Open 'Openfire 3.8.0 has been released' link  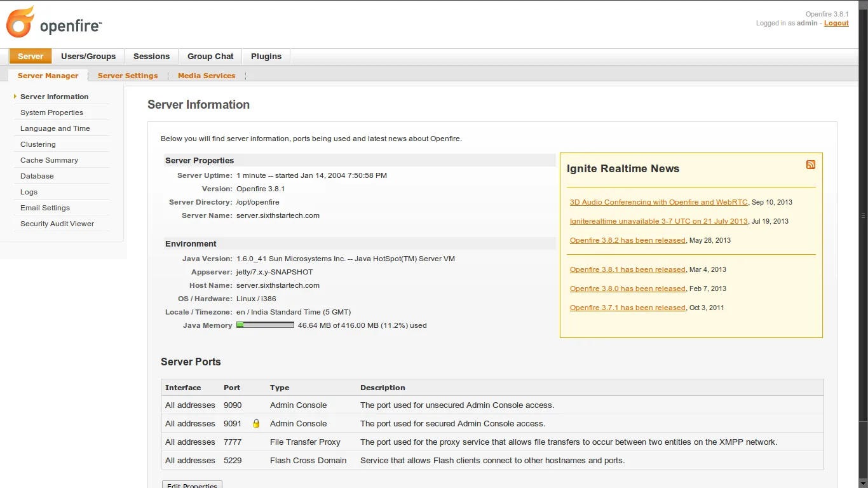point(628,288)
